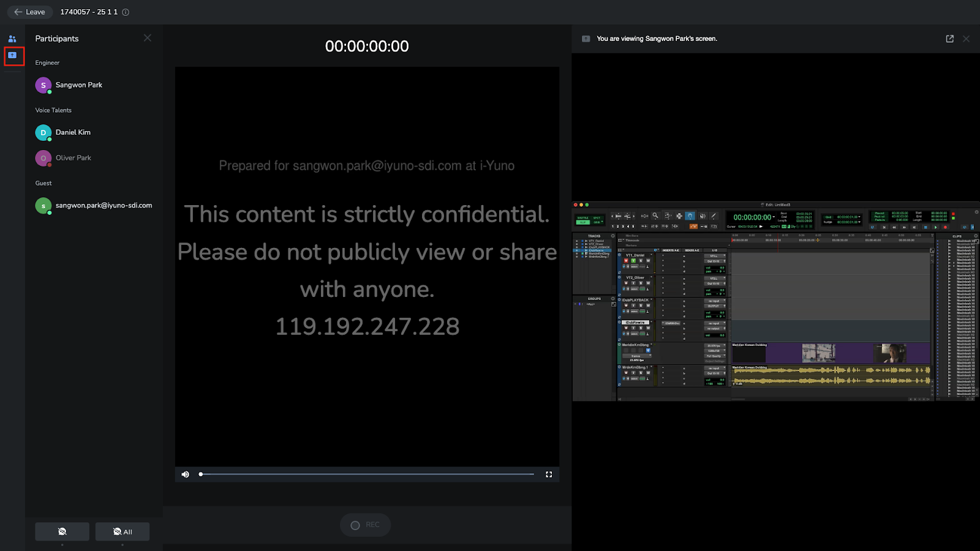Viewport: 980px width, 551px height.
Task: Pop out Sangwon Park's shared screen
Action: tap(950, 39)
